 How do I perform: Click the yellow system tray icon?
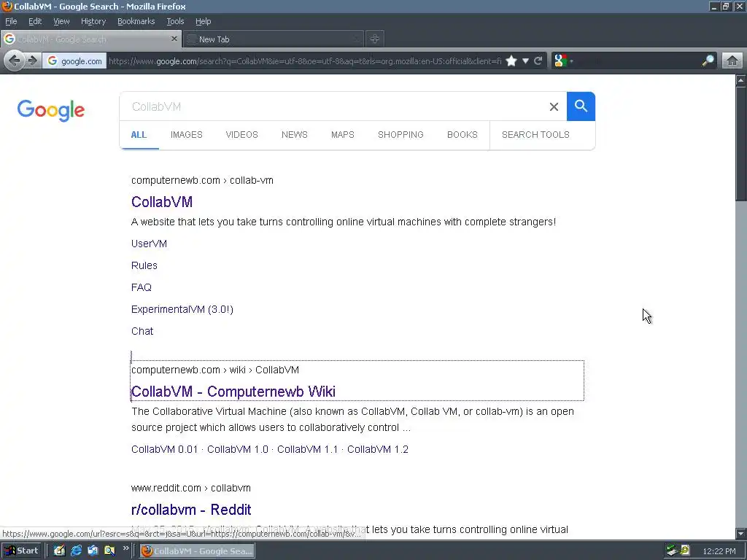point(684,551)
